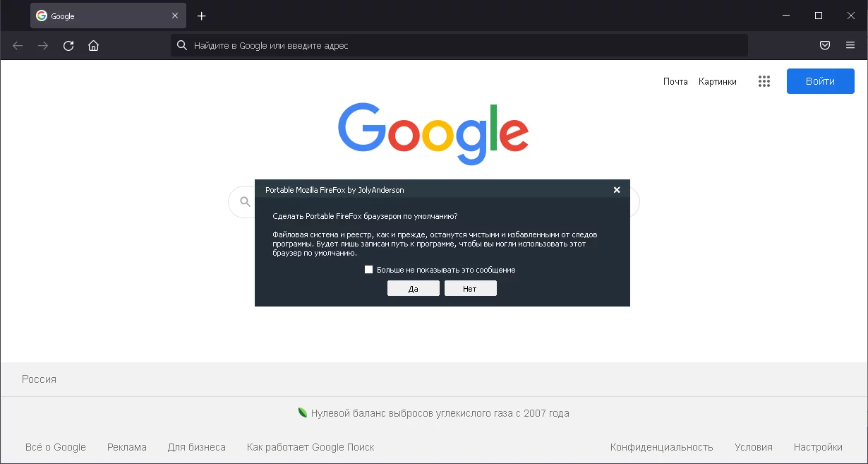Click the Save to Pocket icon
868x464 pixels.
coord(824,46)
